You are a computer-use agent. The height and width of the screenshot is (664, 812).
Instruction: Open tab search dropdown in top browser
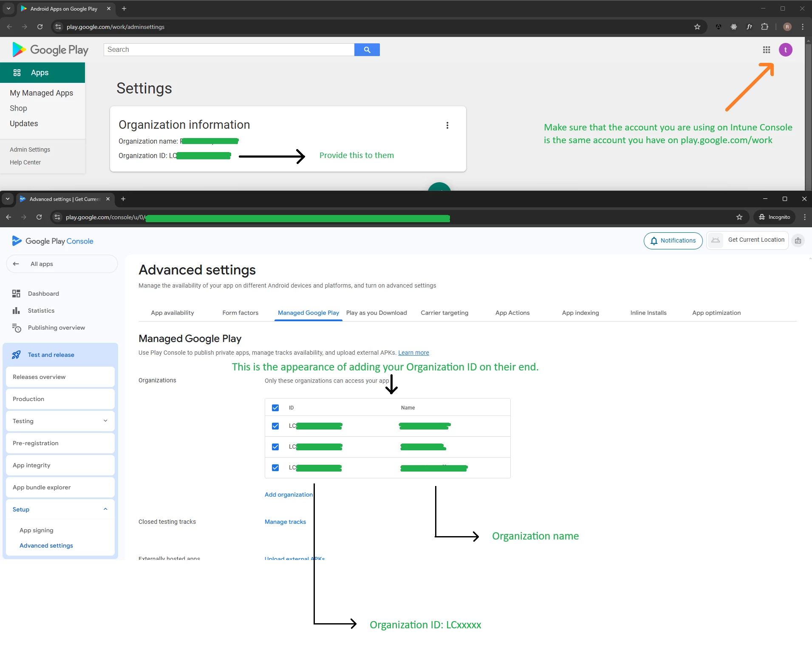(x=8, y=8)
